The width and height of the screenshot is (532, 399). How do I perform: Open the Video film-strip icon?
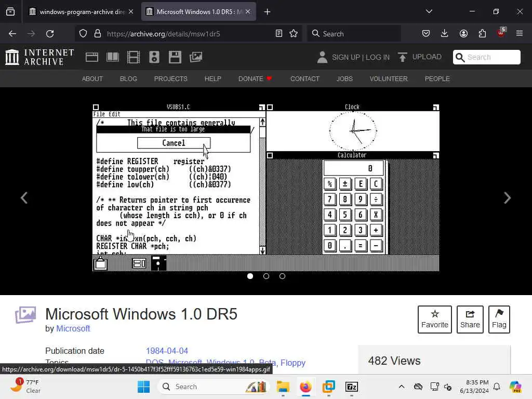(x=134, y=57)
